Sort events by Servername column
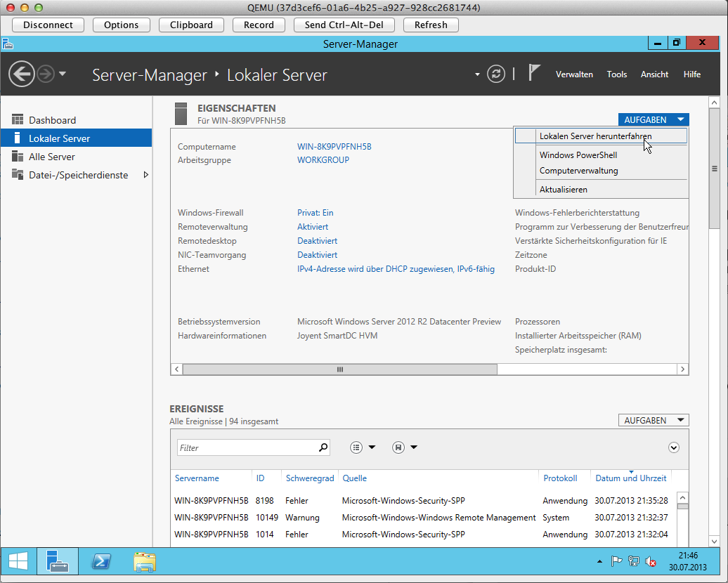Viewport: 728px width, 583px height. tap(197, 478)
